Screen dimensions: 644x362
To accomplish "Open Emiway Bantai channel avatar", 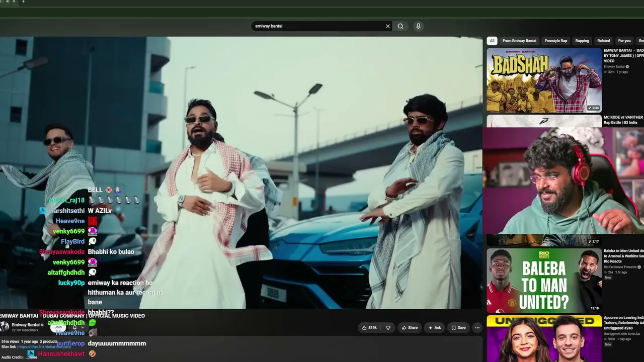I will click(5, 327).
